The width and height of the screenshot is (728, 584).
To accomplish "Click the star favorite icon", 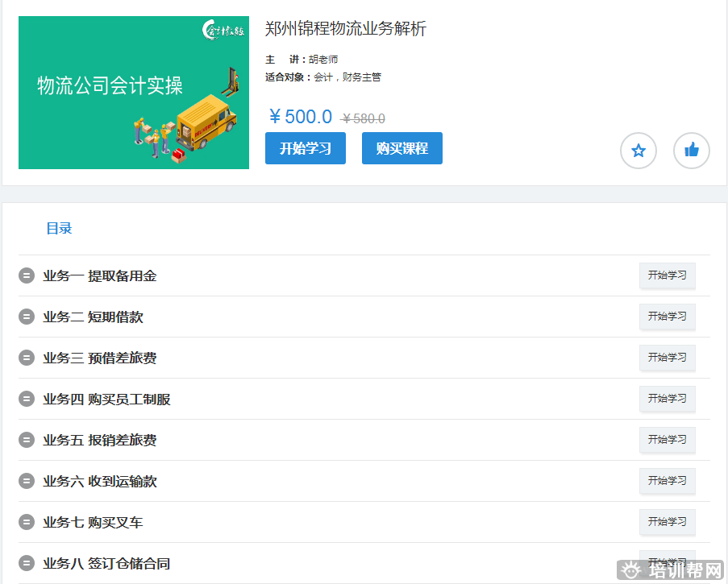I will (639, 151).
